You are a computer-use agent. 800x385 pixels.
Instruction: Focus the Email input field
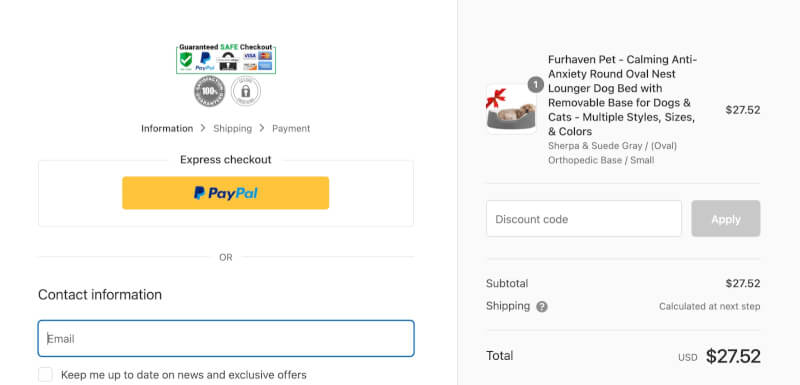click(226, 339)
